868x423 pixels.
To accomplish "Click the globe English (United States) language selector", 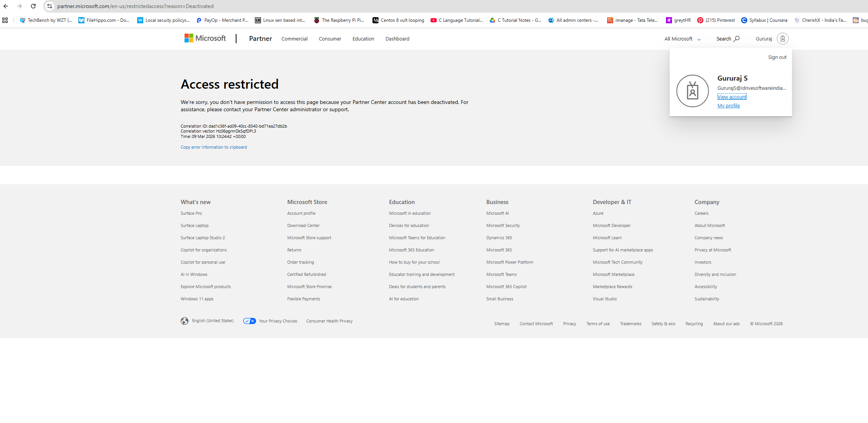I will click(207, 321).
